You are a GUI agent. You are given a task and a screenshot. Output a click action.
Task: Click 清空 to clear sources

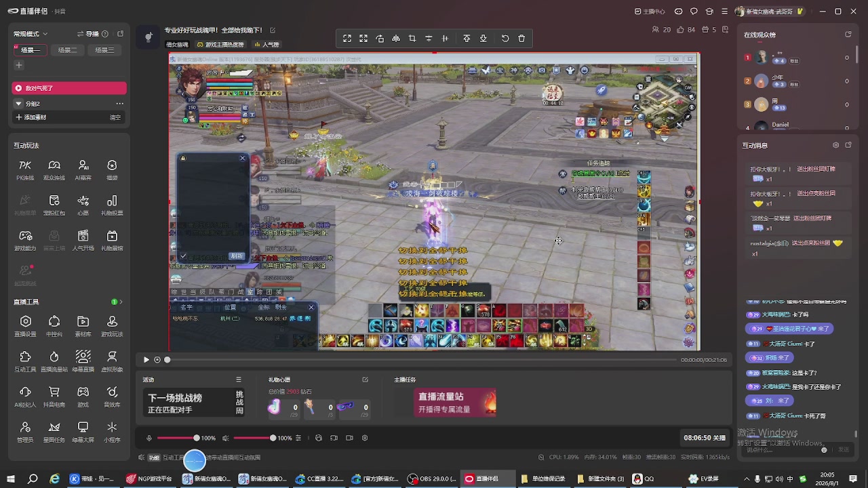[115, 117]
